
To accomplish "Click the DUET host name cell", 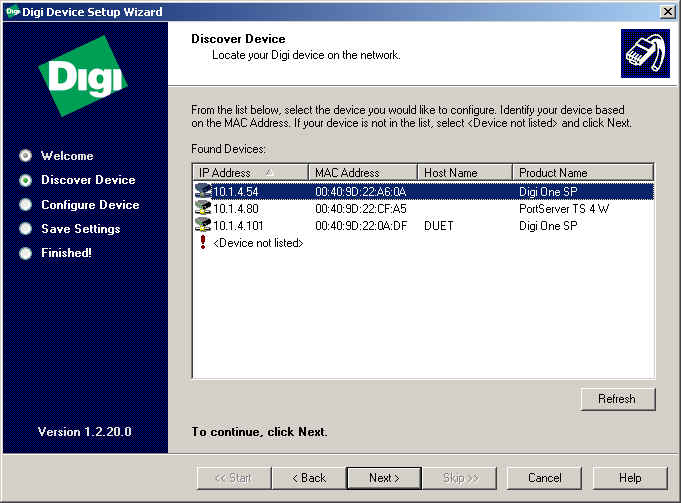I will [x=439, y=225].
